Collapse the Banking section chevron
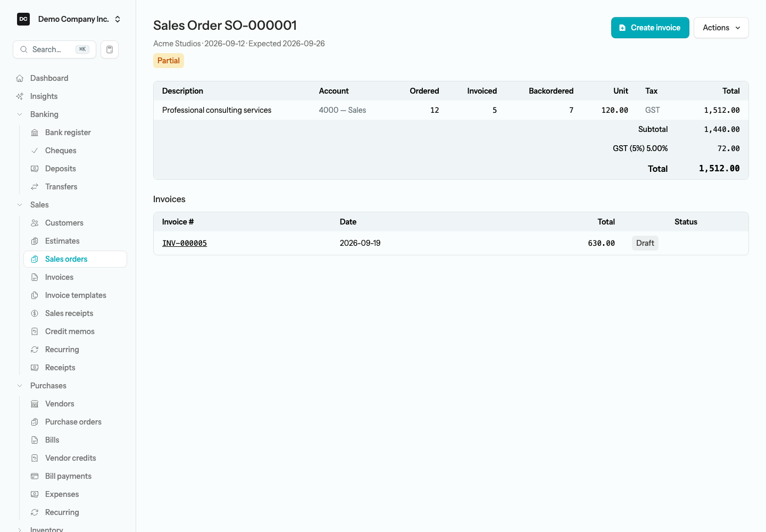 click(20, 114)
